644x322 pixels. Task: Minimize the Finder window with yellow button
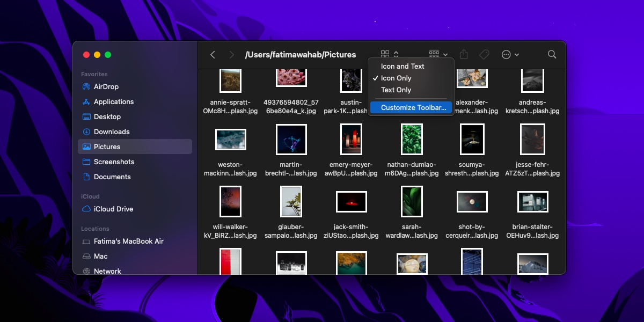click(x=97, y=55)
